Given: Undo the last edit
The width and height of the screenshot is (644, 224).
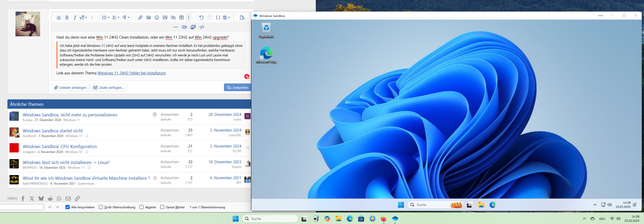Looking at the screenshot, I should tap(201, 18).
